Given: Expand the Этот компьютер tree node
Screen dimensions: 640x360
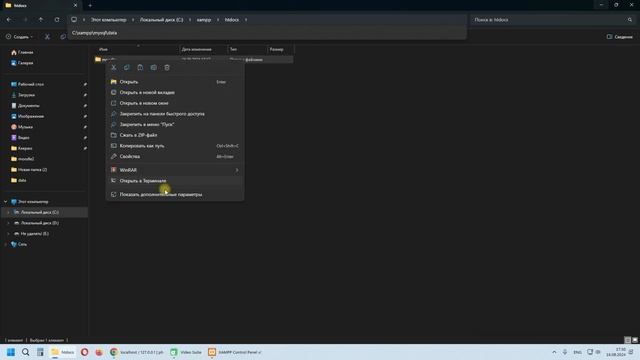Looking at the screenshot, I should [6, 202].
